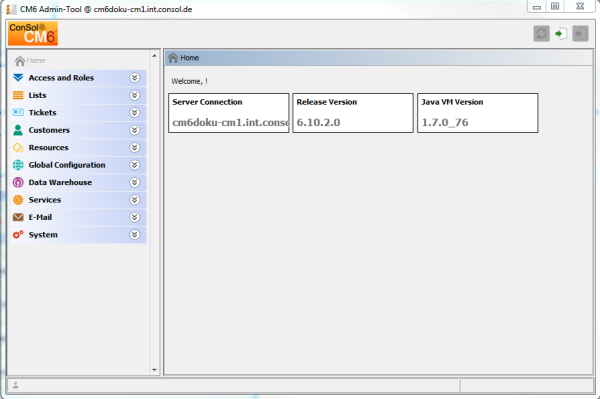Click the Welcome greeting text
The height and width of the screenshot is (399, 600).
(x=189, y=81)
